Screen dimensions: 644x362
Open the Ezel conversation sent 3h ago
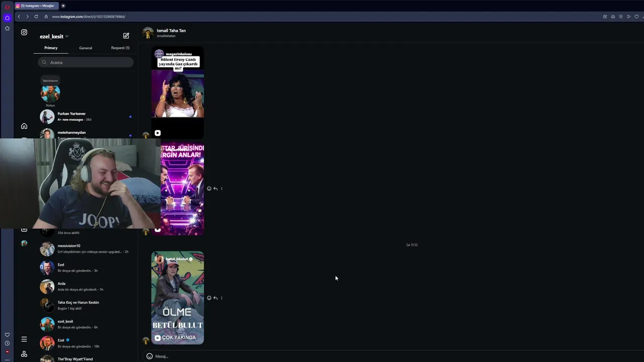pyautogui.click(x=86, y=267)
